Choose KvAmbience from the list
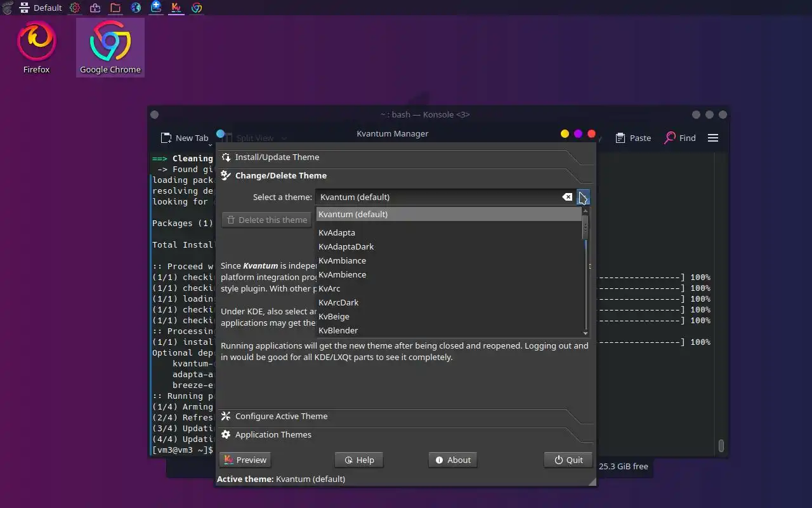 point(449,274)
